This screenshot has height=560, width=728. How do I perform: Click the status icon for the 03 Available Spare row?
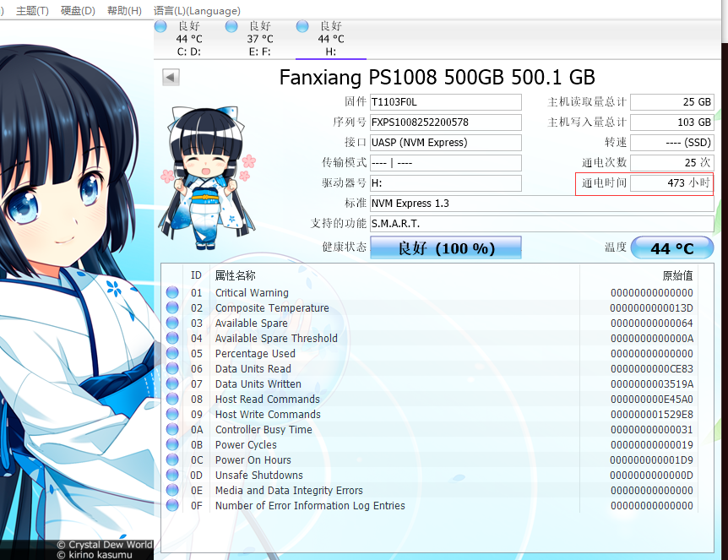tap(172, 323)
